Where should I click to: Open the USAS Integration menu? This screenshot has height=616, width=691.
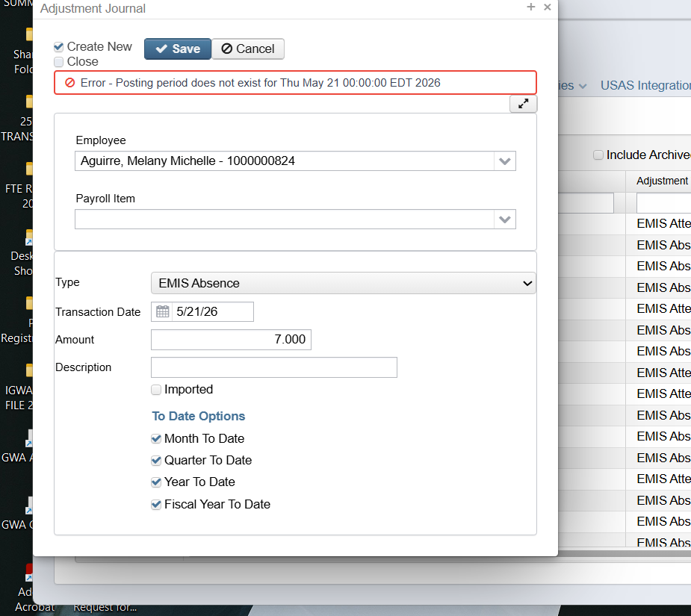645,86
